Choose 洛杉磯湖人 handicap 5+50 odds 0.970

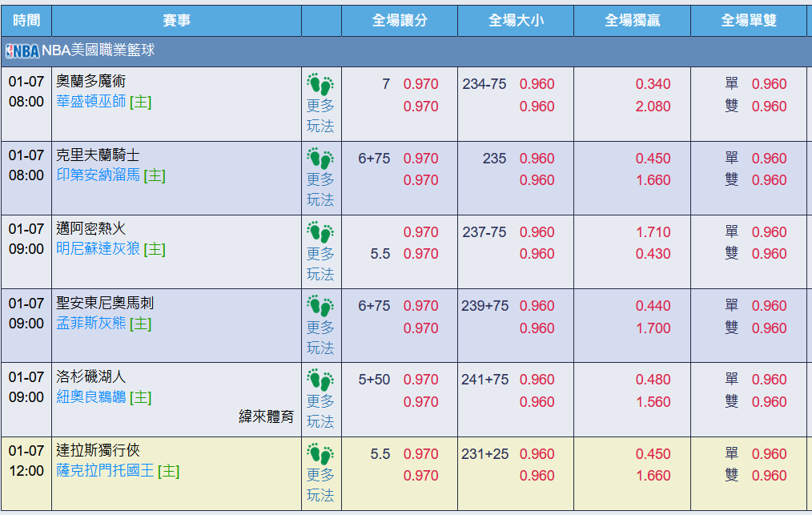click(420, 380)
